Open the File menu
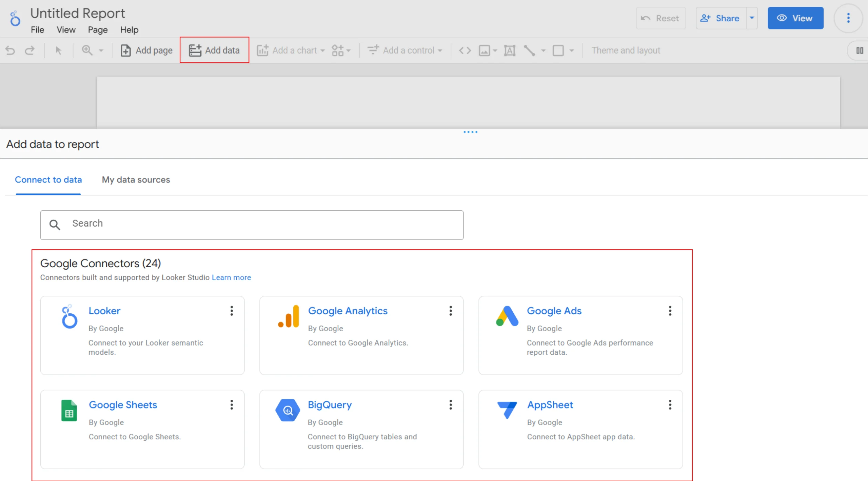The image size is (868, 481). pyautogui.click(x=37, y=30)
